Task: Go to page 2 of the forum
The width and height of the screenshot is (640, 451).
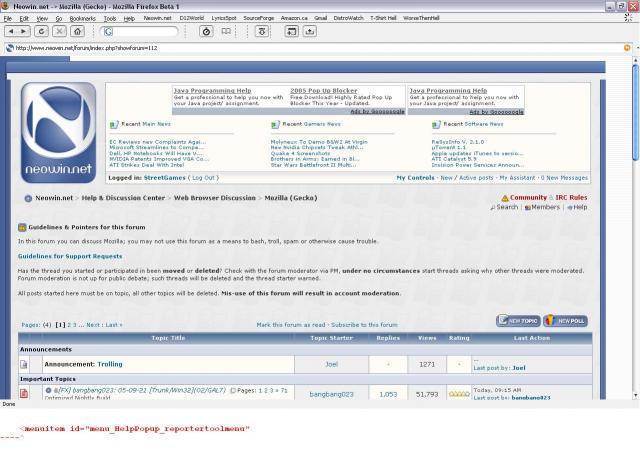Action: (69, 325)
